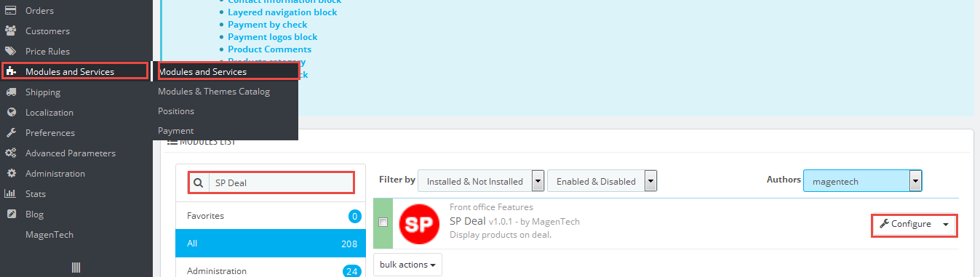The width and height of the screenshot is (980, 277).
Task: Click 'Display products on deal.' description
Action: (x=501, y=235)
